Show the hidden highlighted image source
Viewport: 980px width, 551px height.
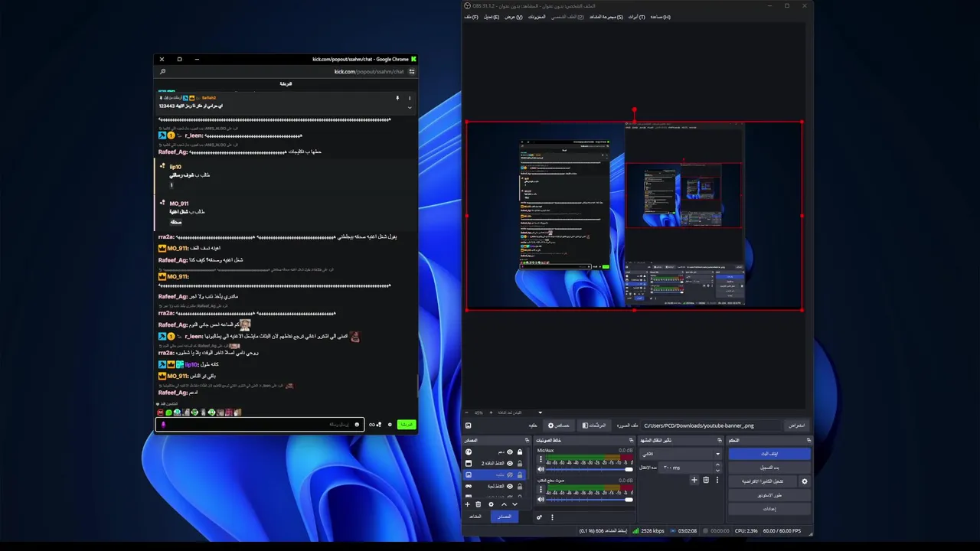pyautogui.click(x=510, y=475)
